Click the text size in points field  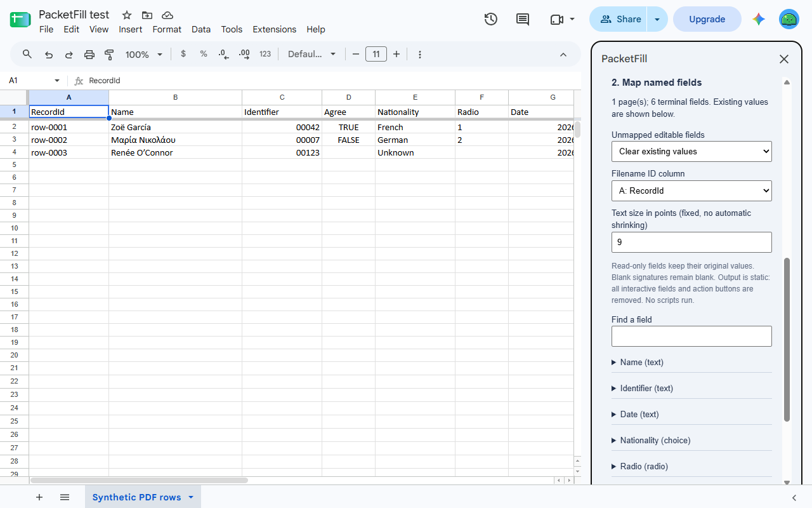[x=691, y=242]
